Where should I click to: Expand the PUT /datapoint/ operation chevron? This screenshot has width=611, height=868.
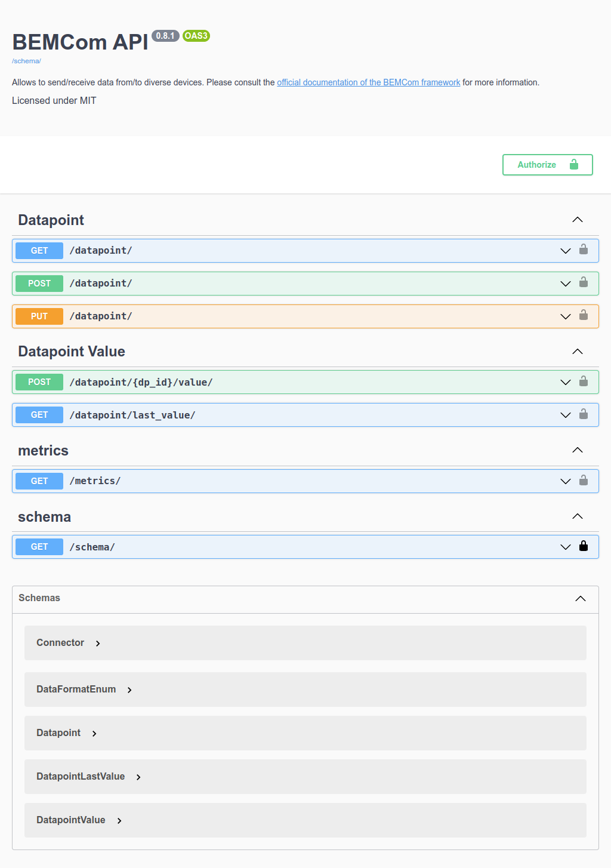tap(566, 316)
